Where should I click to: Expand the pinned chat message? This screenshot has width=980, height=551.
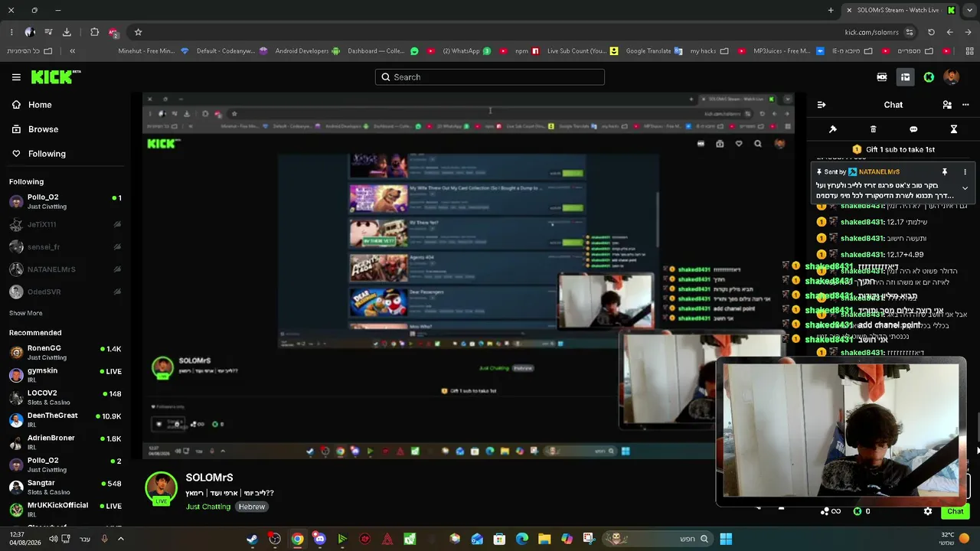coord(965,187)
